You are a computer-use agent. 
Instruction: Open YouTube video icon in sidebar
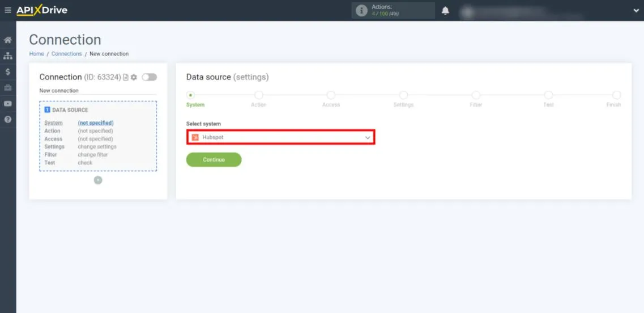click(8, 104)
